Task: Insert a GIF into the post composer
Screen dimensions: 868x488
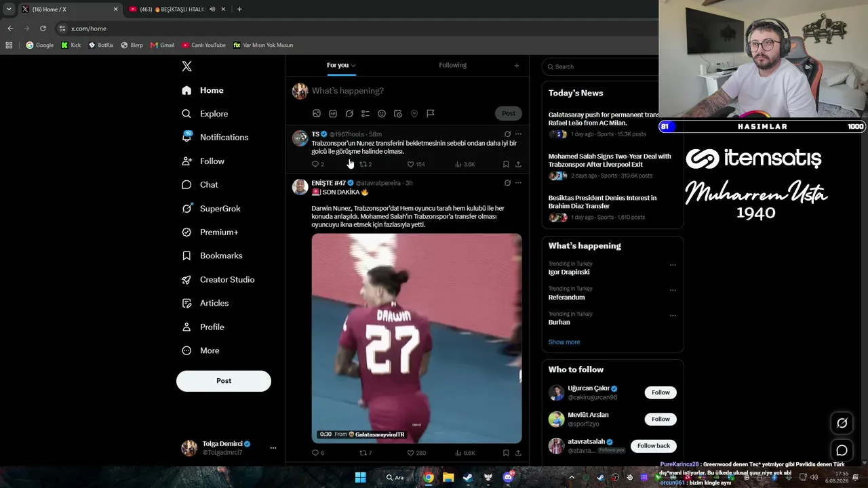Action: (x=333, y=114)
